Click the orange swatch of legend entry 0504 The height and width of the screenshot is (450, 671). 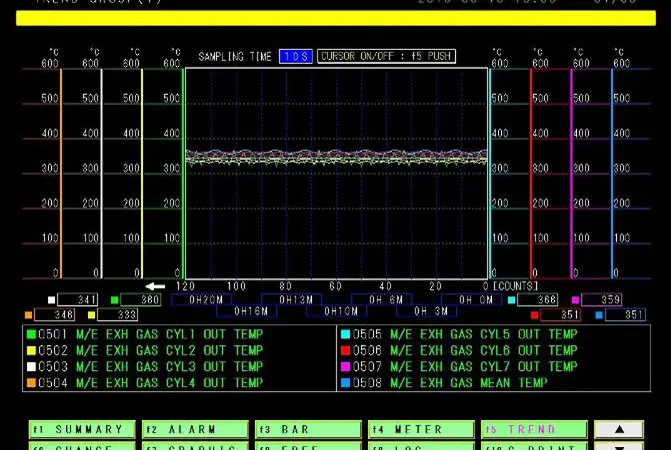(31, 383)
